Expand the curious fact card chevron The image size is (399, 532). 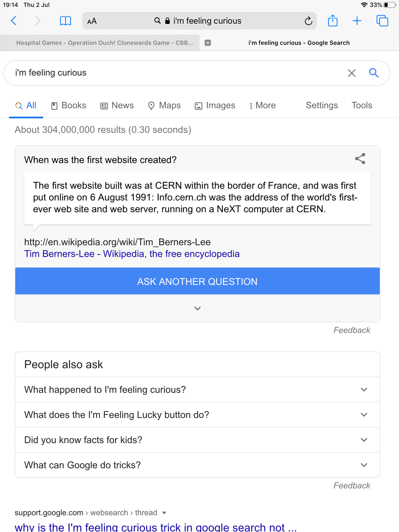pos(197,308)
